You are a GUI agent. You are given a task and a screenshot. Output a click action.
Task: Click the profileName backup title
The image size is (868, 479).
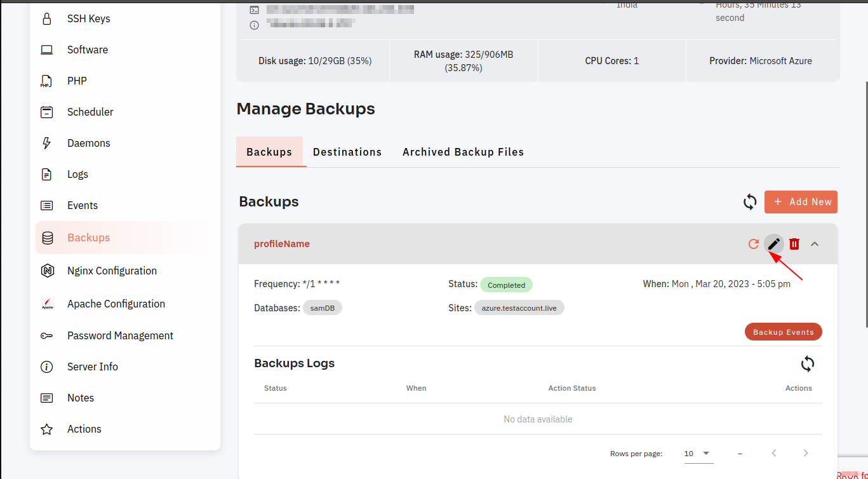click(282, 244)
